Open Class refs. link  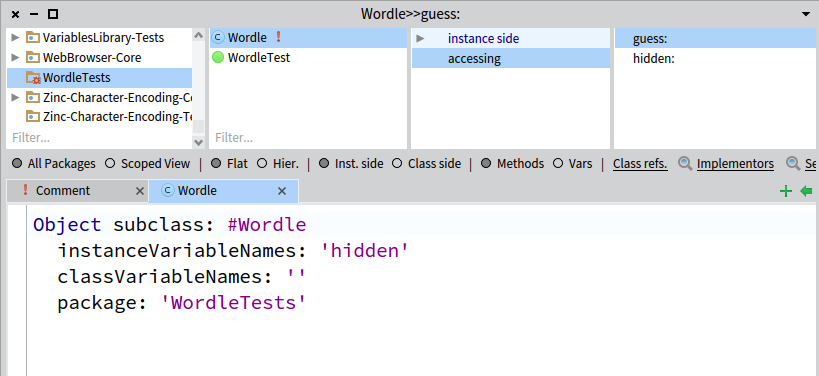[640, 163]
